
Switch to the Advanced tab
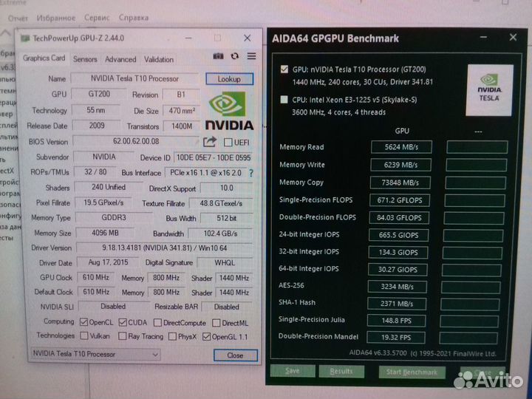pyautogui.click(x=120, y=59)
